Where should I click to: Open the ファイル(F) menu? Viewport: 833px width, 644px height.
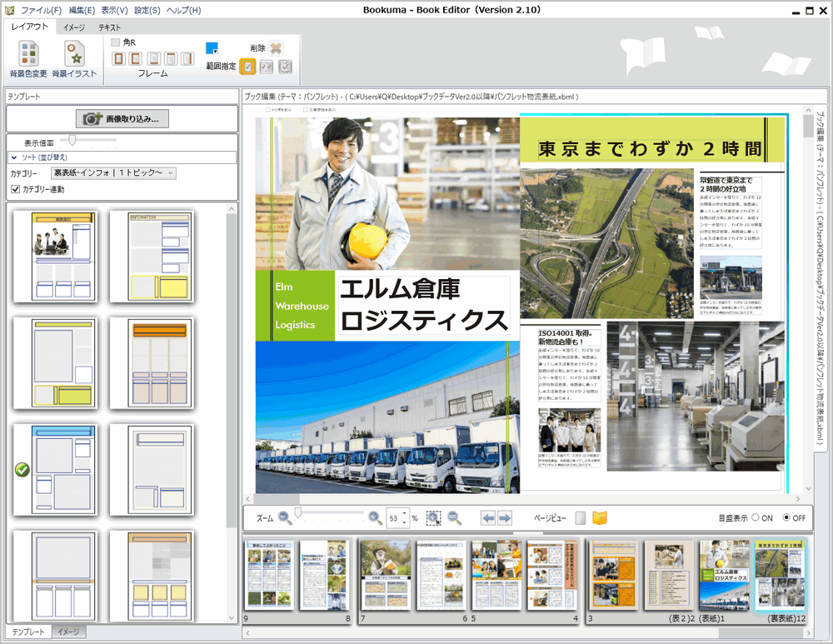41,10
